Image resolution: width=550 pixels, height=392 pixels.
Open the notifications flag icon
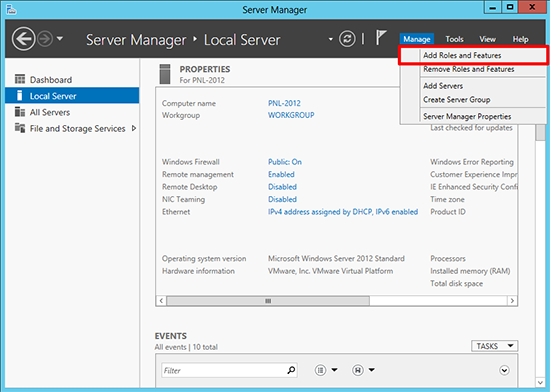381,38
